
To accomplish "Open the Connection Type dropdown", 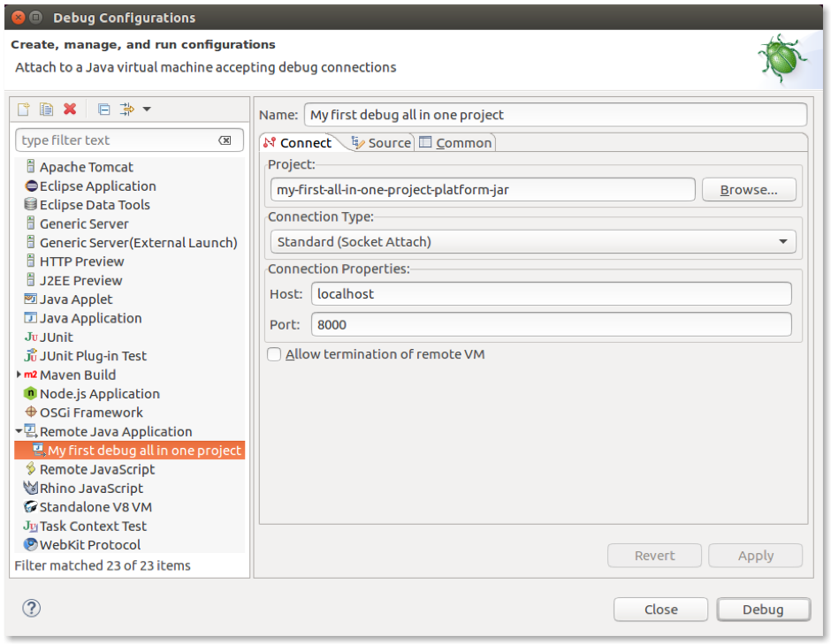I will (x=533, y=242).
